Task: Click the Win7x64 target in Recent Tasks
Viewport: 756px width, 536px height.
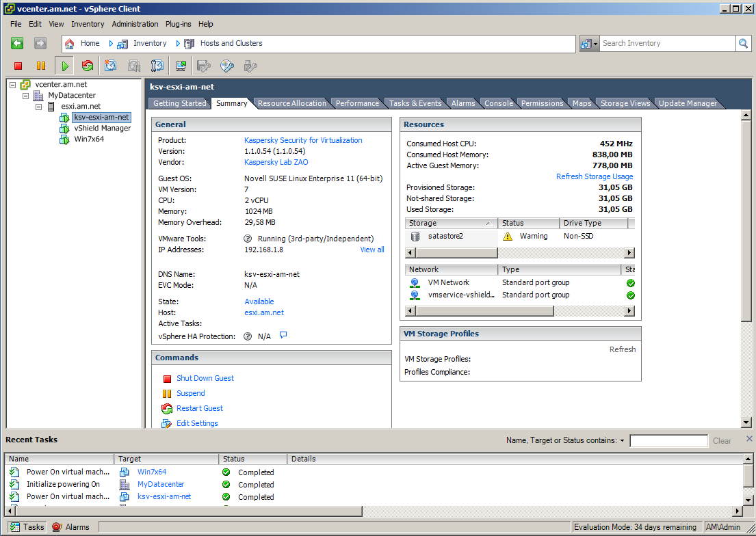Action: click(x=152, y=472)
